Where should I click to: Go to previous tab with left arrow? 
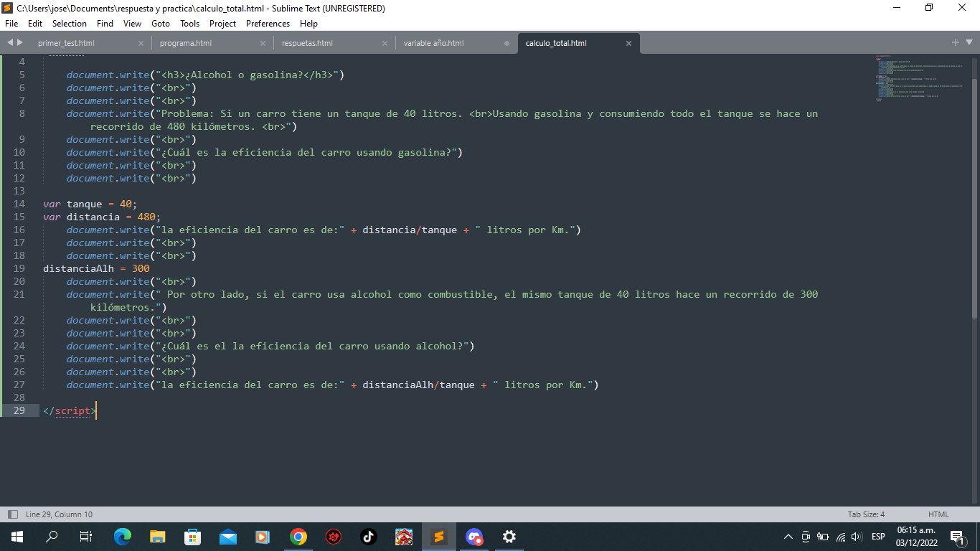pos(9,43)
